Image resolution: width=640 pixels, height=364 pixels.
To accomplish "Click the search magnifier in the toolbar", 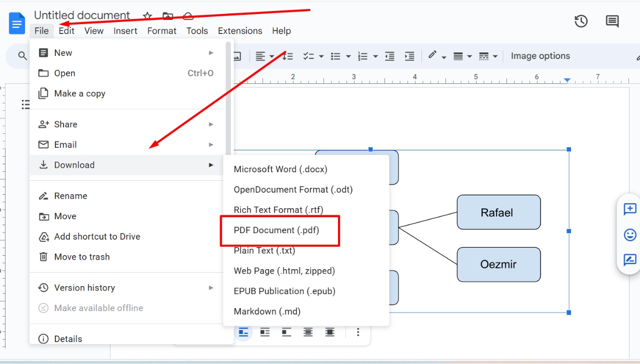I will pos(22,56).
